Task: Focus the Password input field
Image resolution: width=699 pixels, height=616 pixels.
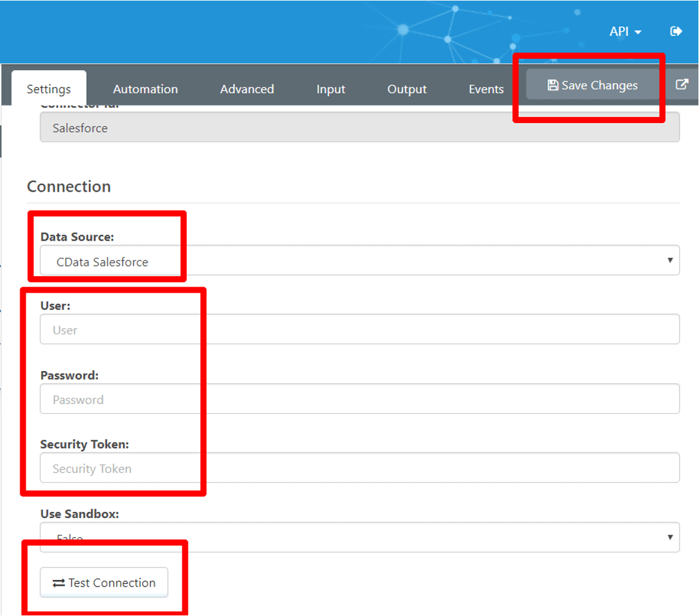Action: point(360,399)
